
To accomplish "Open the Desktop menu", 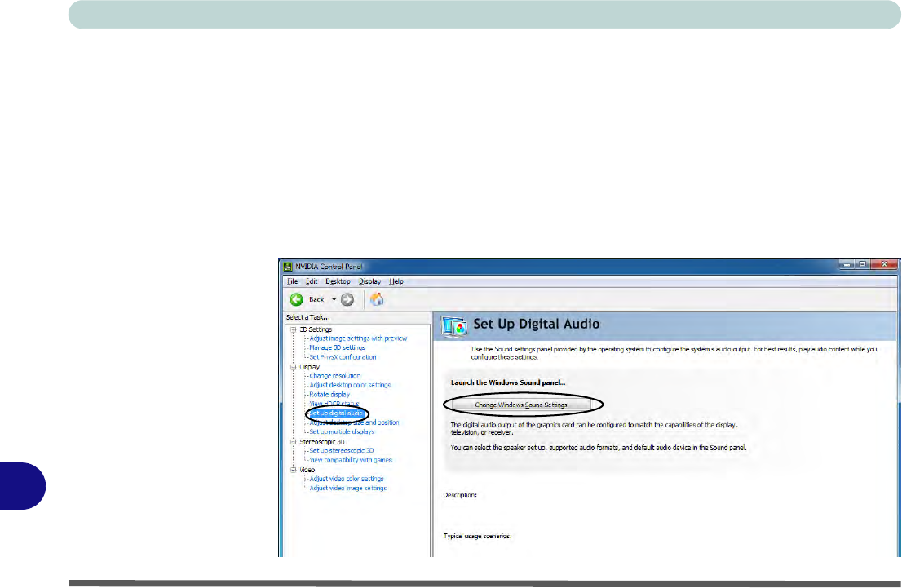I will [x=338, y=281].
